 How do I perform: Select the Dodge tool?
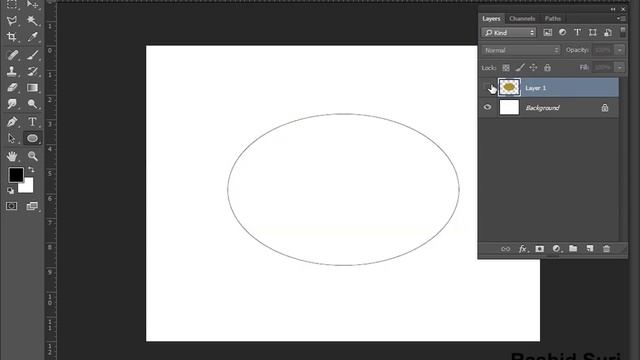(x=32, y=104)
